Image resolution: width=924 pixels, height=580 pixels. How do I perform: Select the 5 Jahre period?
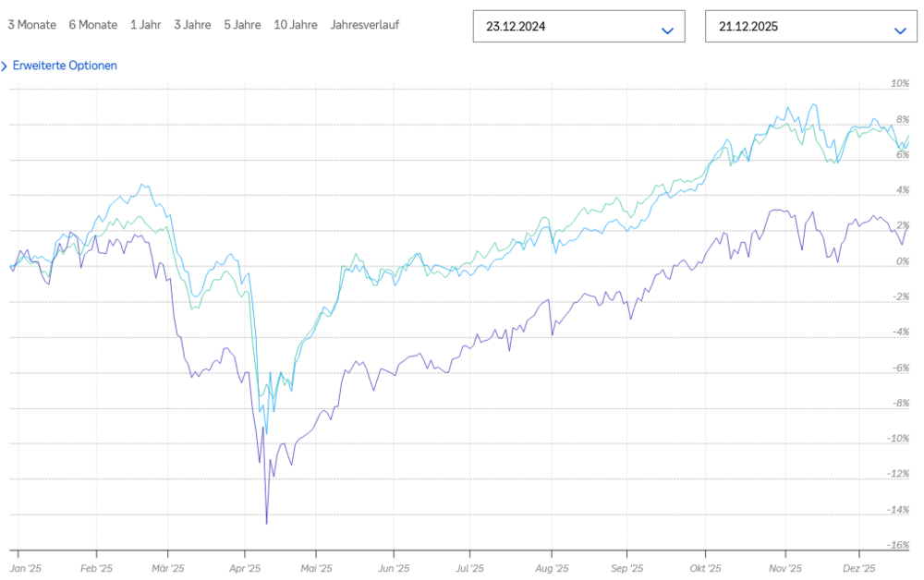(x=242, y=25)
